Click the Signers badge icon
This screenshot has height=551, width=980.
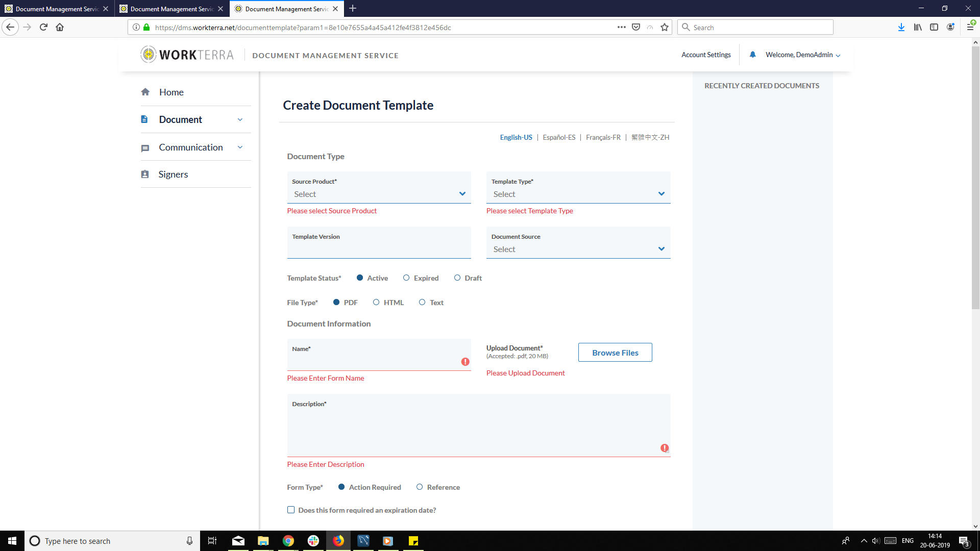(x=145, y=174)
